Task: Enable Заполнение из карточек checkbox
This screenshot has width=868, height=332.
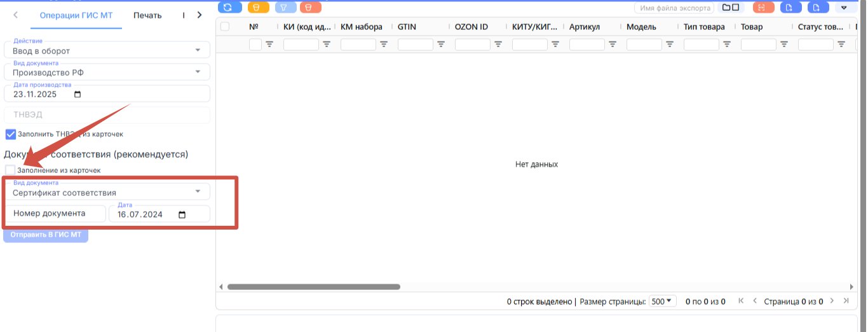Action: (10, 170)
